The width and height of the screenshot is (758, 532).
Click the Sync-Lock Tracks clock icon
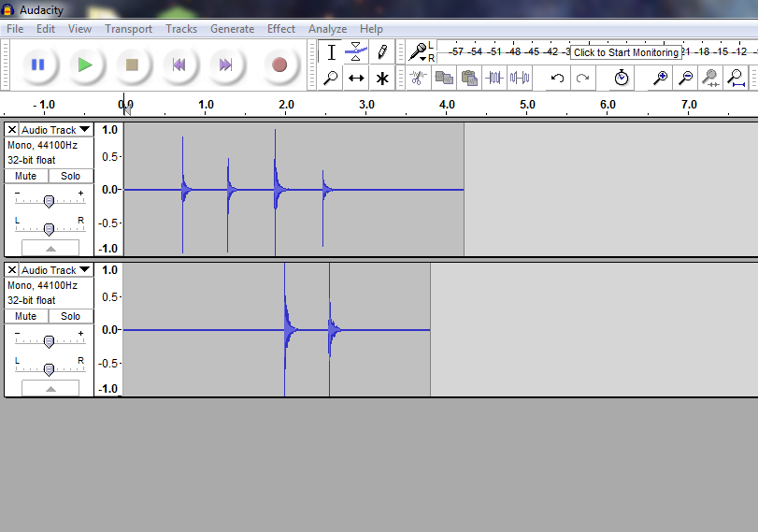pyautogui.click(x=622, y=78)
